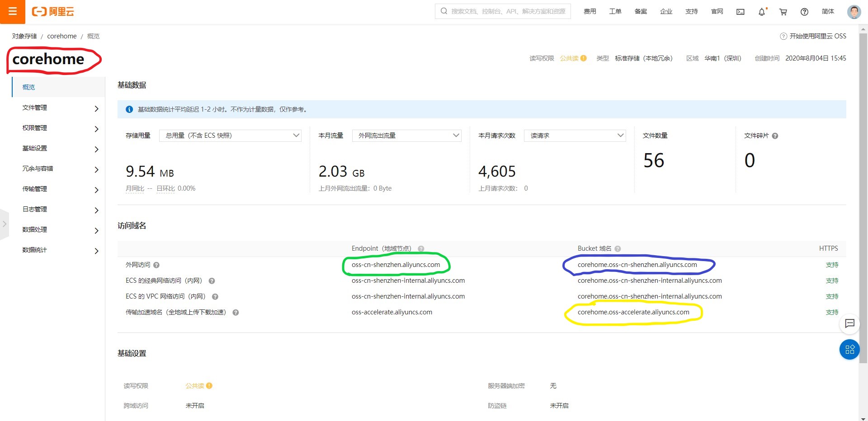Screen dimensions: 868x421
Task: Open the user avatar menu
Action: (854, 12)
